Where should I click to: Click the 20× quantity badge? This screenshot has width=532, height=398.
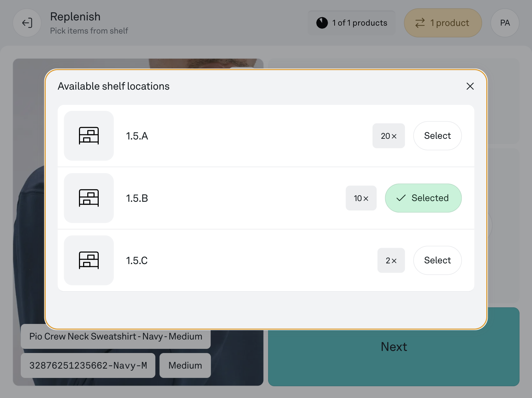pos(388,136)
